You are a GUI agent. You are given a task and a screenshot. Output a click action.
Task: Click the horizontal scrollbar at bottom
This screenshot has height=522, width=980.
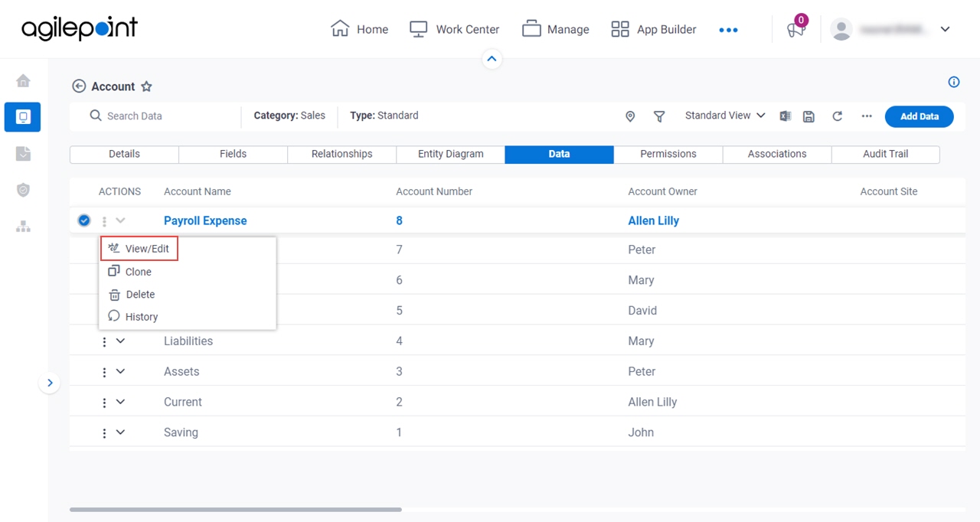(x=236, y=509)
